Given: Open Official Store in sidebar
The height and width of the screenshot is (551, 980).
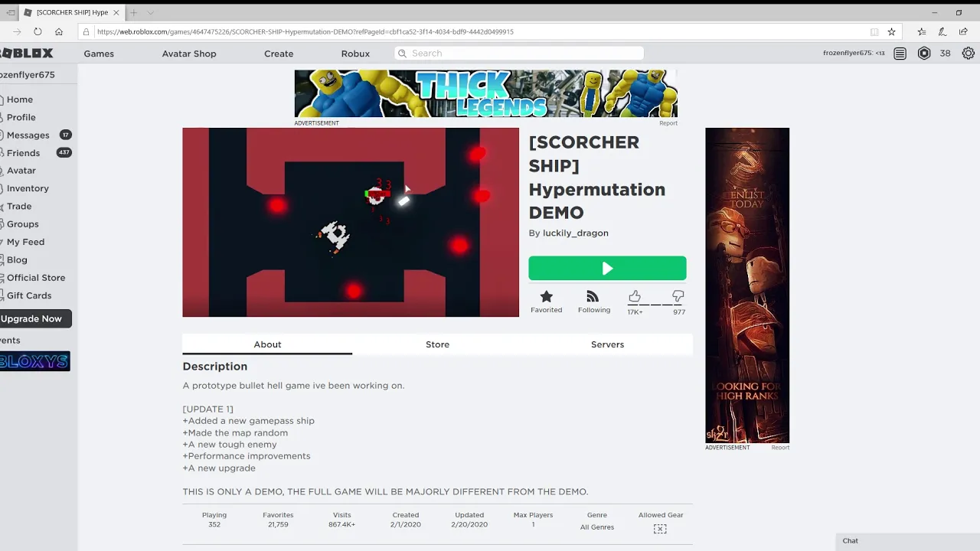Looking at the screenshot, I should [x=36, y=278].
